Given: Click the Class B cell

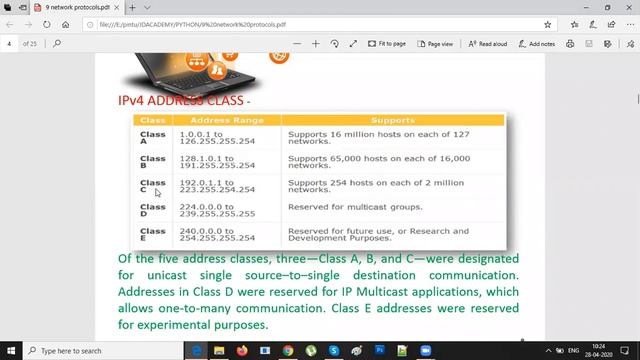Looking at the screenshot, I should pos(153,162).
